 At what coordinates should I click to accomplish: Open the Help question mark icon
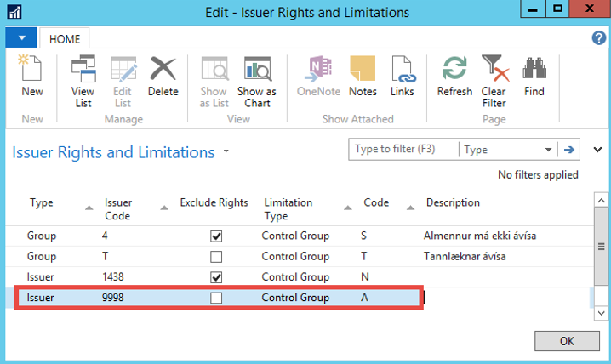pos(598,38)
